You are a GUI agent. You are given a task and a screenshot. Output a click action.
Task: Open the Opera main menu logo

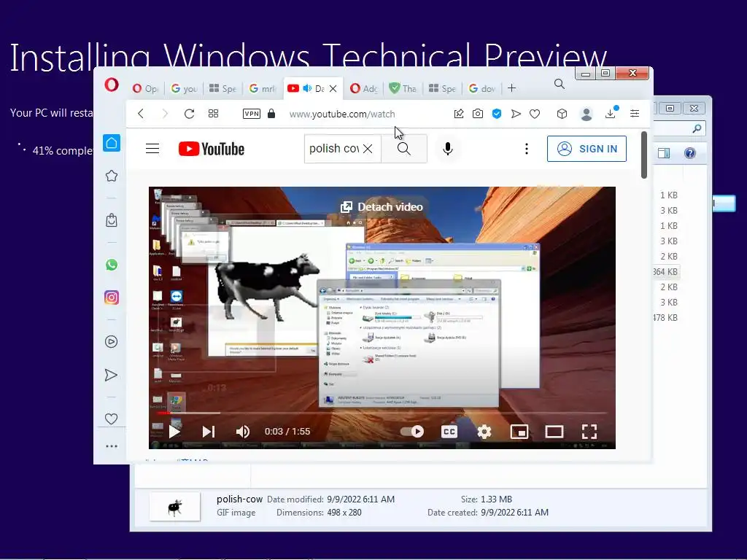coord(112,86)
